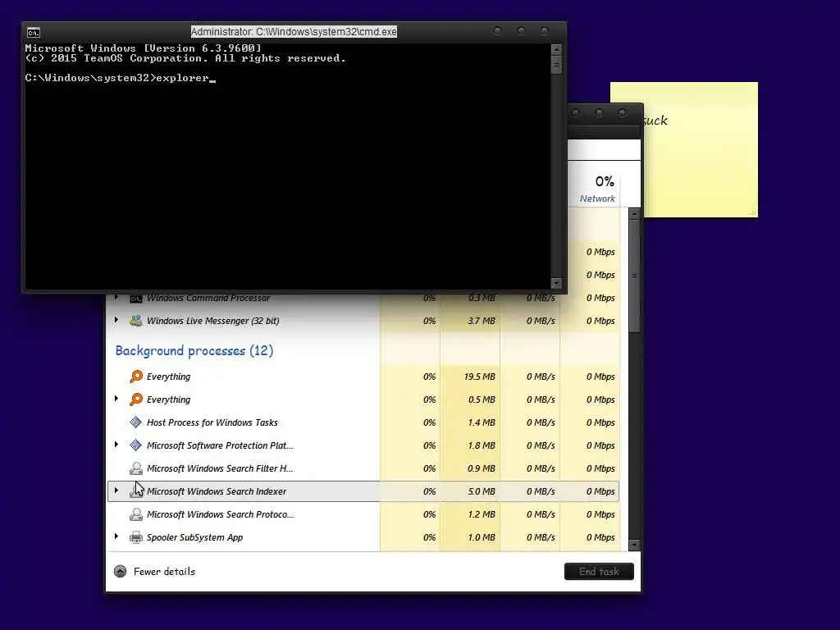Click the cmd window system icon
The image size is (840, 630).
point(33,33)
